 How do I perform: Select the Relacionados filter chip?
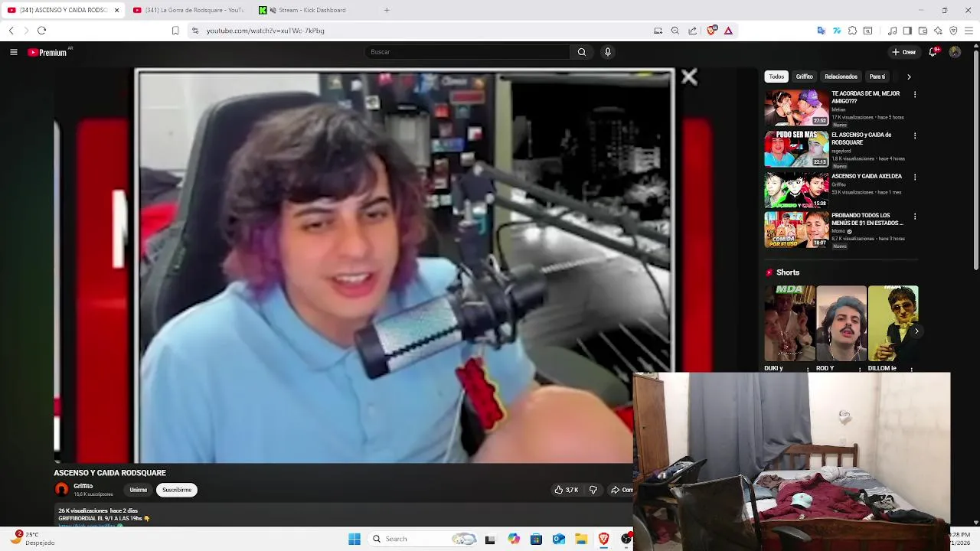tap(841, 77)
